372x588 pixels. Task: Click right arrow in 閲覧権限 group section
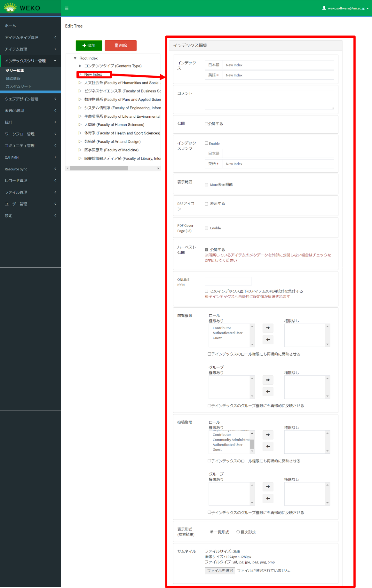(x=268, y=380)
